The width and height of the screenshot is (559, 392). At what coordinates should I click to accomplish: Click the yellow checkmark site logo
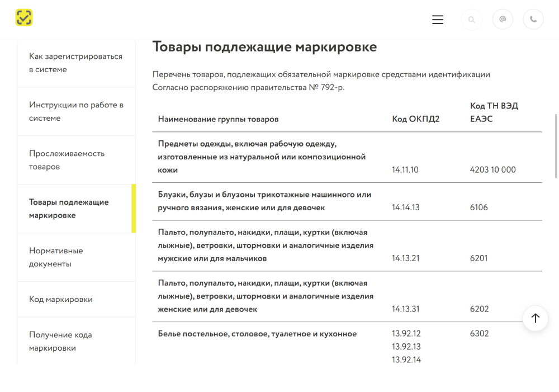point(24,18)
